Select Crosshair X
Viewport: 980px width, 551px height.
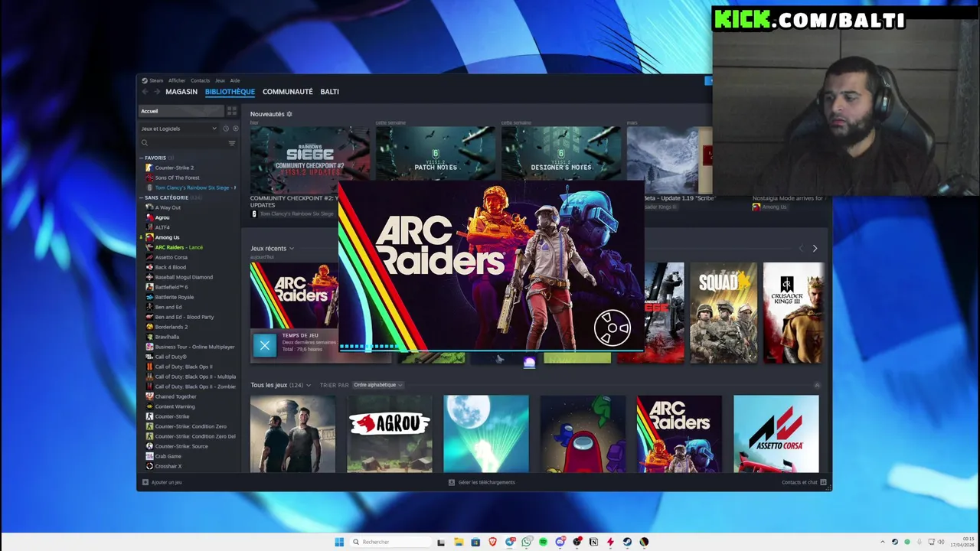168,466
